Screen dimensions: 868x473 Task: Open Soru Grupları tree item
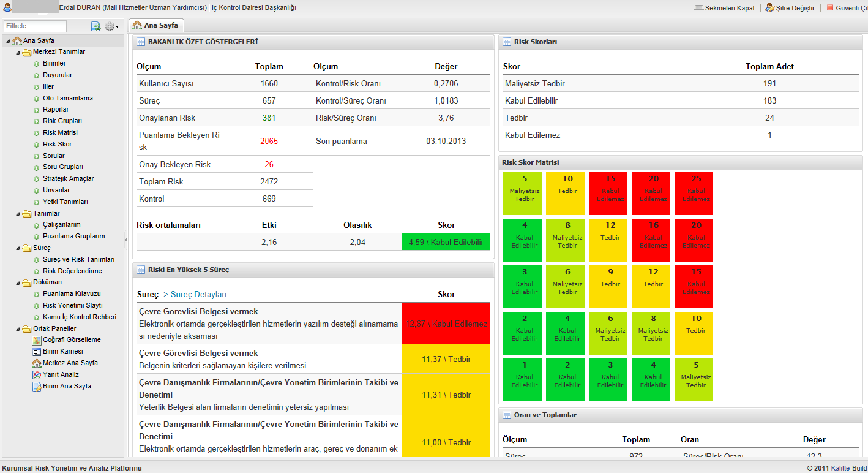click(62, 167)
